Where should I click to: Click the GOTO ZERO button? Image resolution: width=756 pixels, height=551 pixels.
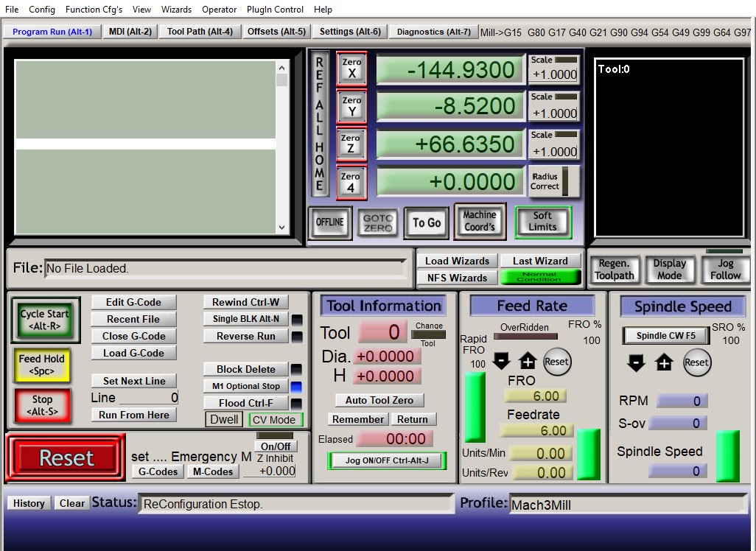pyautogui.click(x=378, y=222)
